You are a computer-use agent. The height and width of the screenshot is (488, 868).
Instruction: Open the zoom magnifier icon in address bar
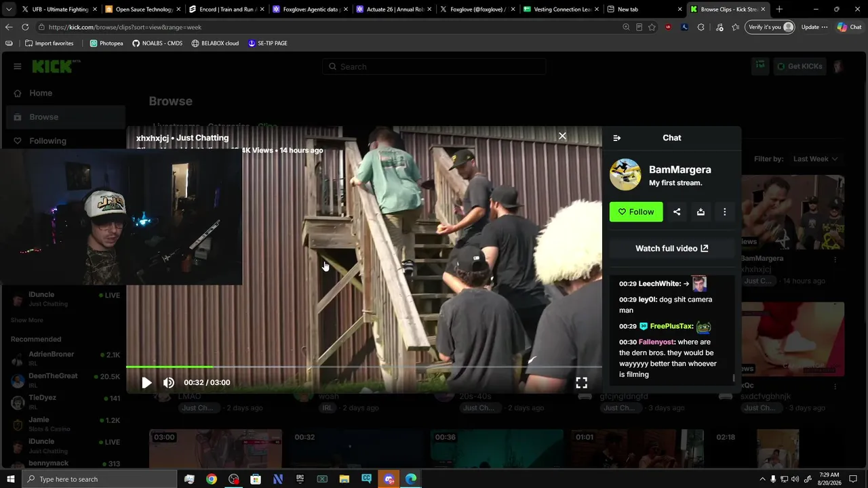pos(626,27)
